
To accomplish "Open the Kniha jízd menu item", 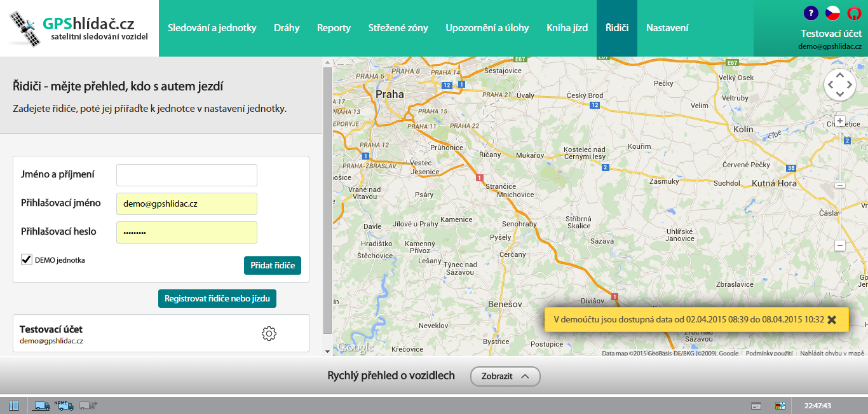I will point(567,28).
